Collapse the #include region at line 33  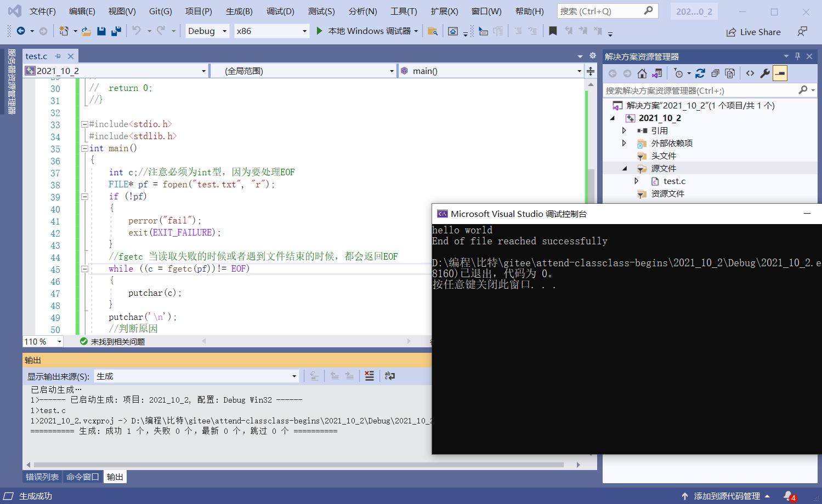[84, 124]
